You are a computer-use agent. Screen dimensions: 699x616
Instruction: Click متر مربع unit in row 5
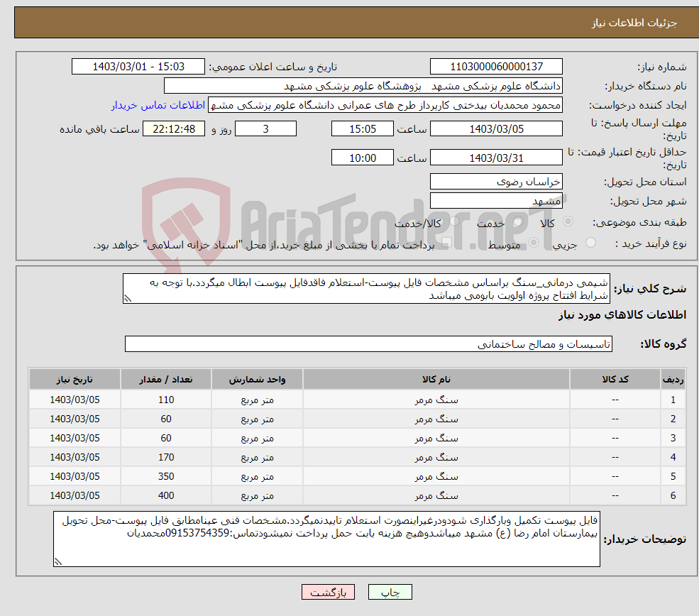click(x=257, y=476)
